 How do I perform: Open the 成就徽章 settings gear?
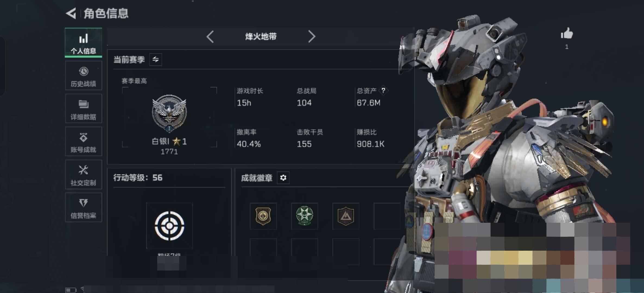[283, 178]
